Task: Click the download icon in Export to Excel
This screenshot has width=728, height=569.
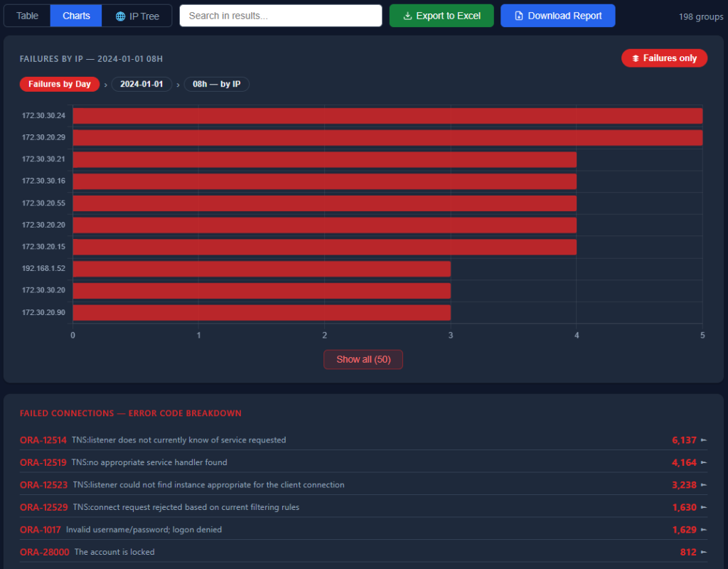Action: [x=407, y=16]
